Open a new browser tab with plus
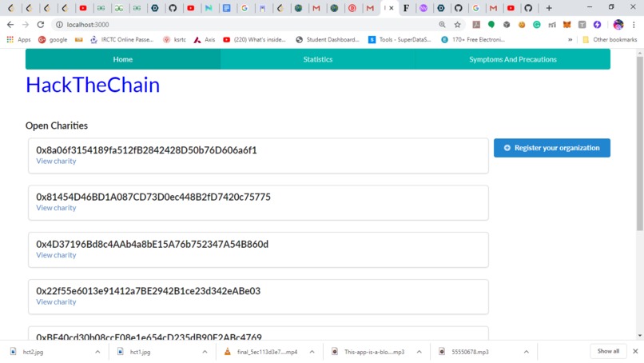 click(x=549, y=8)
